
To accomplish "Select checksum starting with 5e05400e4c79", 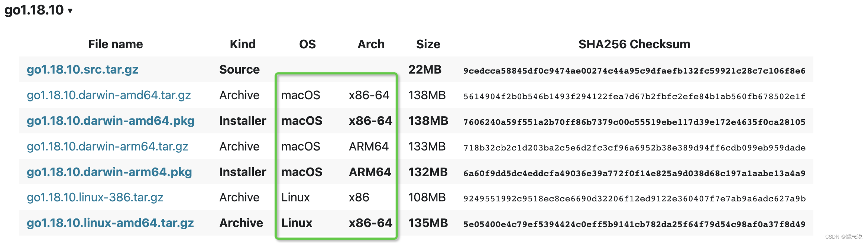I will tap(634, 224).
